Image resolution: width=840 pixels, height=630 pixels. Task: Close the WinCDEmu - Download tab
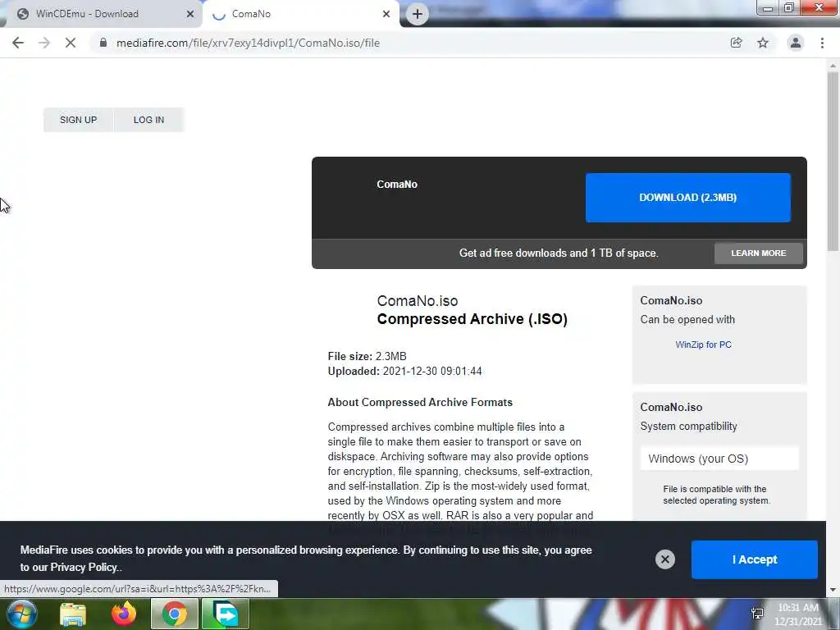click(189, 14)
